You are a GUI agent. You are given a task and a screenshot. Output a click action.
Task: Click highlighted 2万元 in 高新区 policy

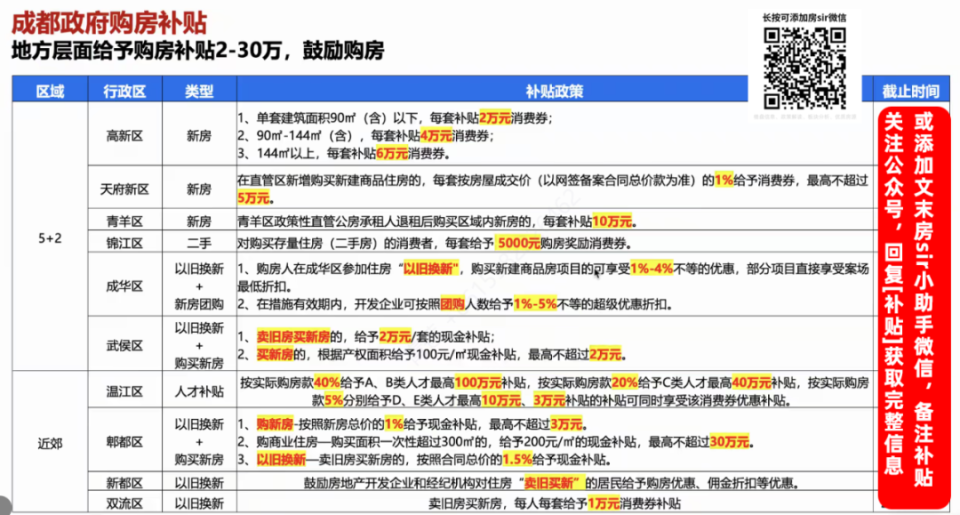[495, 118]
